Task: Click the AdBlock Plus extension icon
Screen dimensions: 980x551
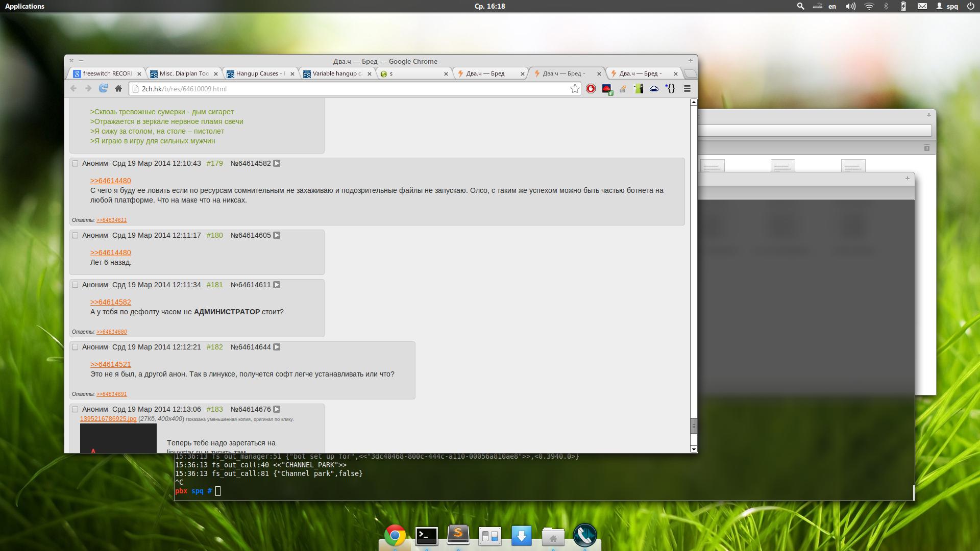Action: (x=591, y=89)
